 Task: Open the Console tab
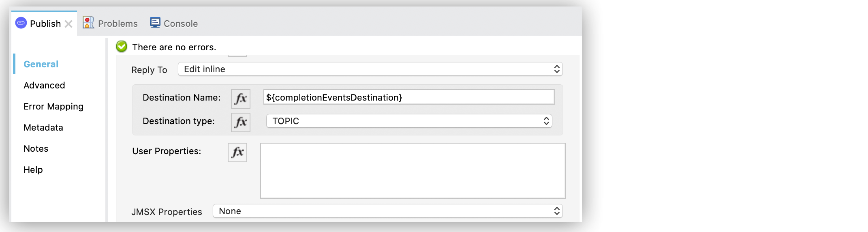174,23
